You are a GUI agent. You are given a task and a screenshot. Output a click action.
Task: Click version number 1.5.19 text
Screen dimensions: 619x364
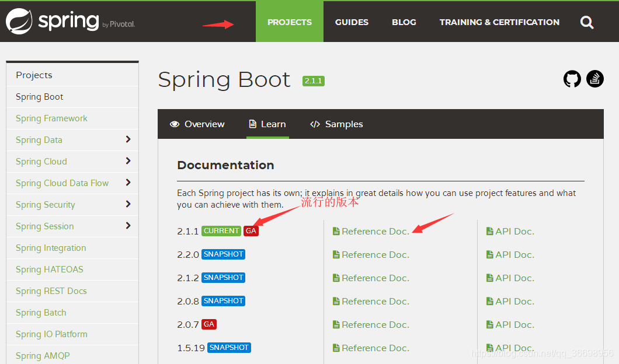191,348
